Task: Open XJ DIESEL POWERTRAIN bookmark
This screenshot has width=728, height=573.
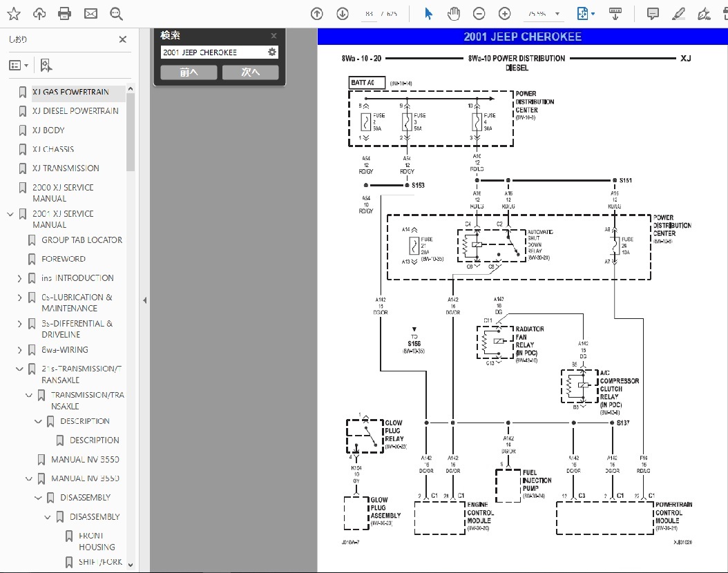Action: [x=75, y=111]
